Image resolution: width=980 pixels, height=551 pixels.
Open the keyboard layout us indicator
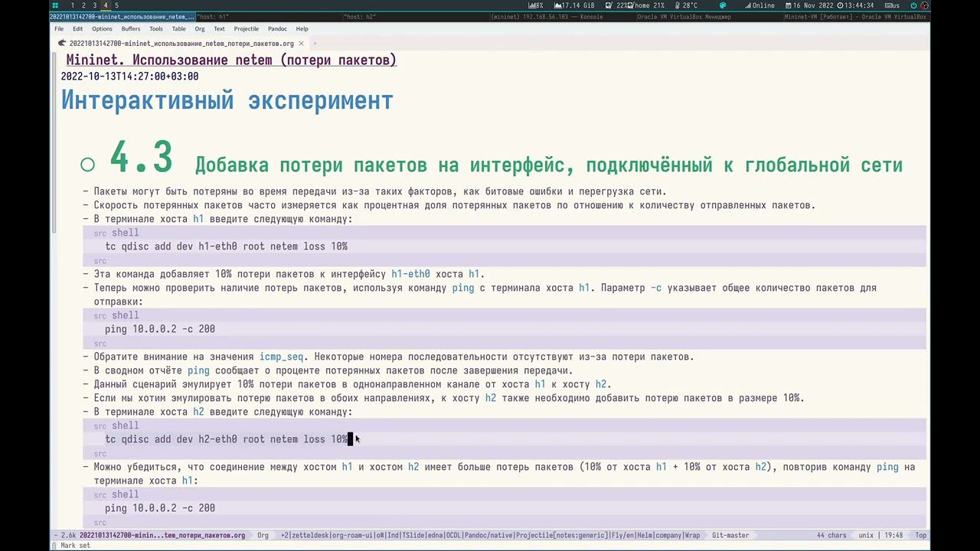(892, 5)
